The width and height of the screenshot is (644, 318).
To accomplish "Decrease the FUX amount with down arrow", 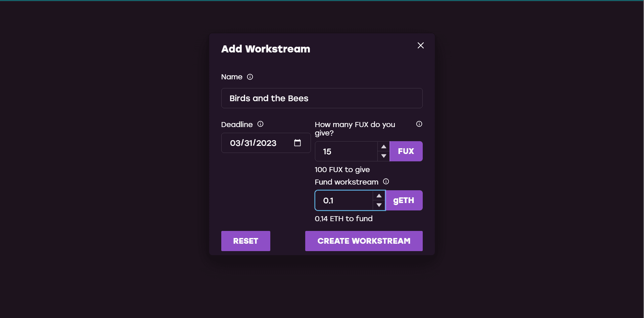I will coord(383,156).
